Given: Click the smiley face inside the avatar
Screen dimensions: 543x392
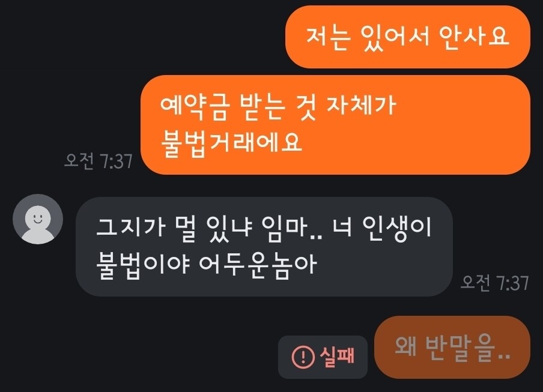Looking at the screenshot, I should pyautogui.click(x=38, y=219).
